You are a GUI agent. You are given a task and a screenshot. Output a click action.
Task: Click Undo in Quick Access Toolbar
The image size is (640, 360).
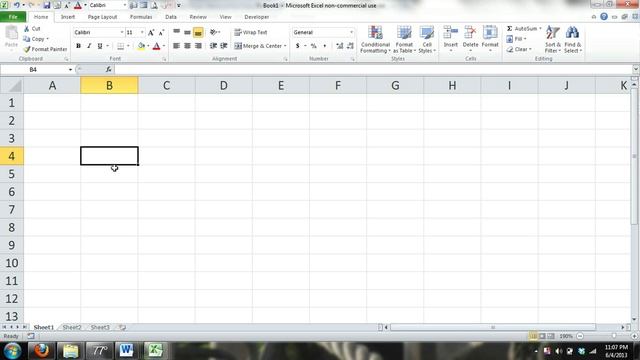click(17, 5)
